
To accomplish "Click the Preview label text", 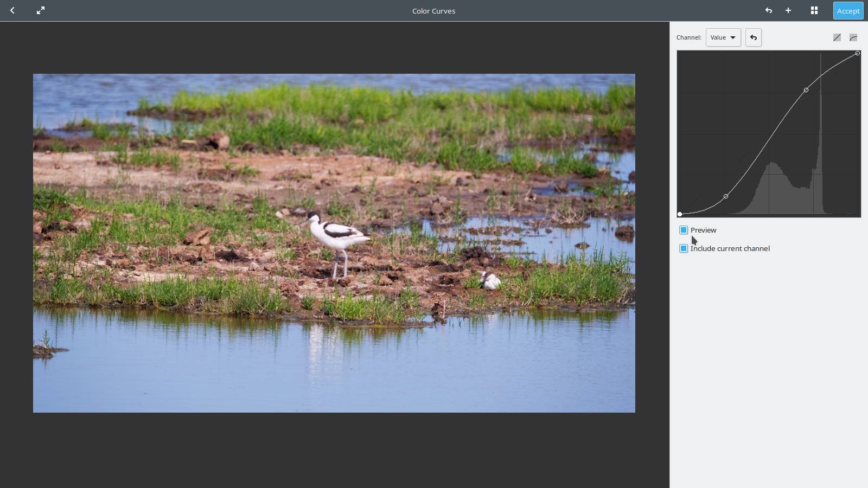I will (703, 230).
